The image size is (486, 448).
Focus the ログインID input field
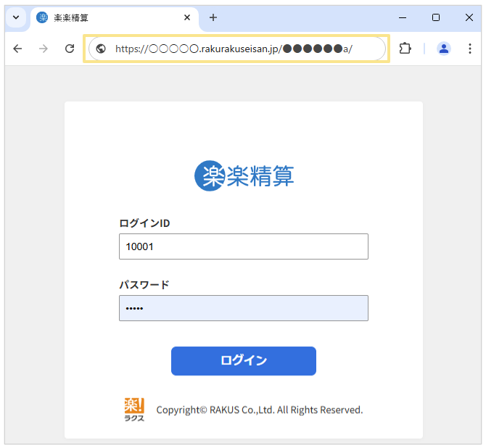point(244,246)
